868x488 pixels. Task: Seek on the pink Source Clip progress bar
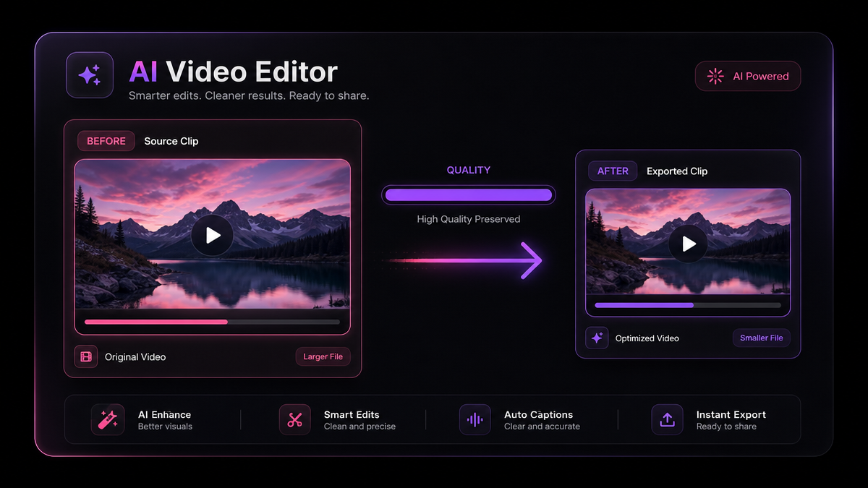(x=212, y=322)
